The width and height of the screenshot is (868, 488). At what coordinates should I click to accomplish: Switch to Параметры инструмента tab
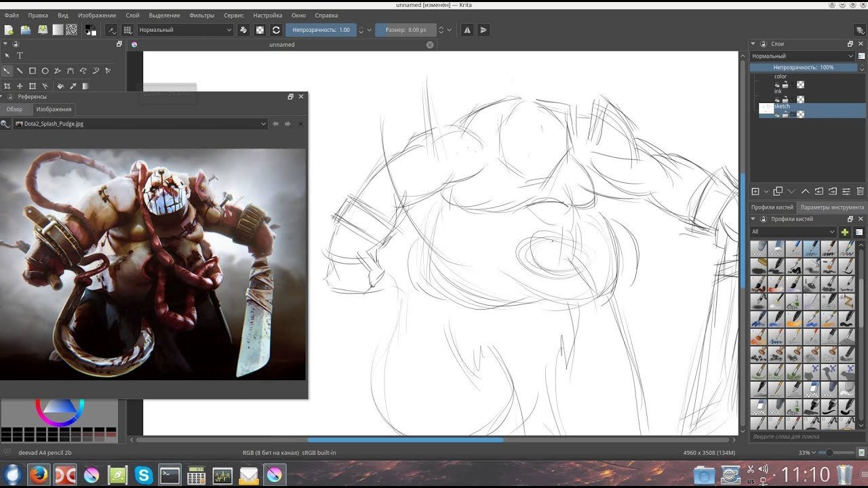click(832, 207)
